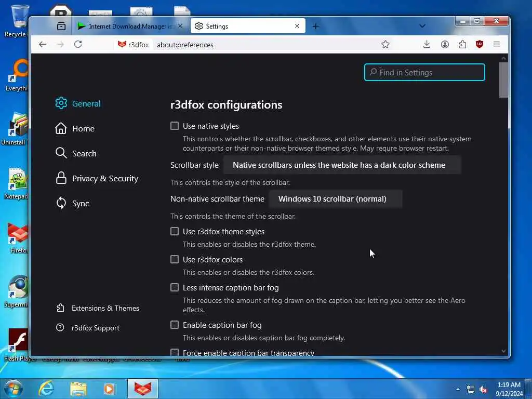
Task: Open the taskbar clock showing 1:19 AM
Action: (x=509, y=389)
